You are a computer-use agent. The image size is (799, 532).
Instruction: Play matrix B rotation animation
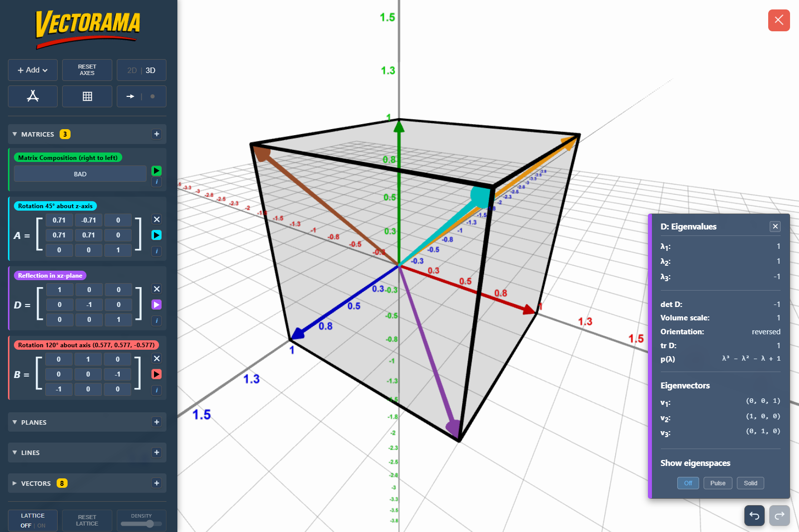click(157, 375)
